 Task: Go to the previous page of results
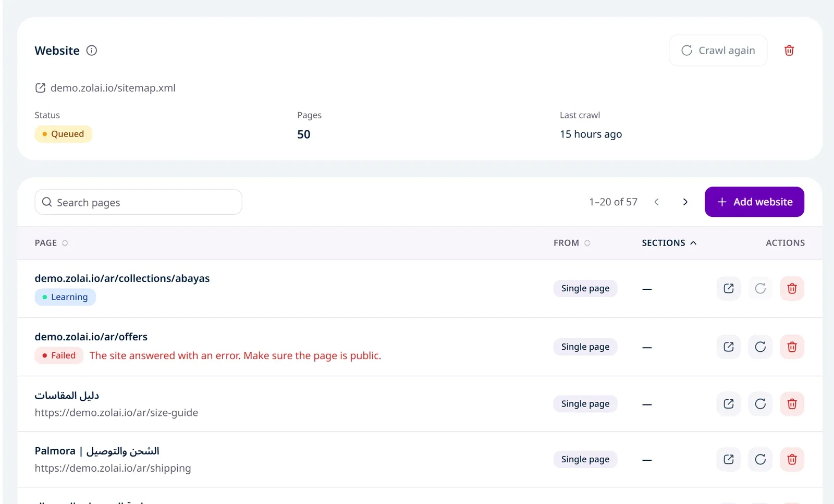coord(657,202)
